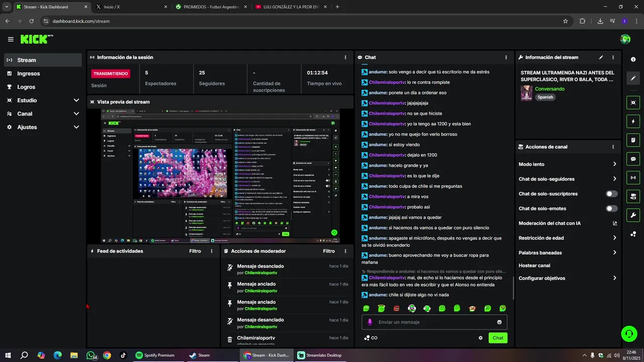Open emoji picker in message box
The height and width of the screenshot is (362, 644).
point(500,322)
